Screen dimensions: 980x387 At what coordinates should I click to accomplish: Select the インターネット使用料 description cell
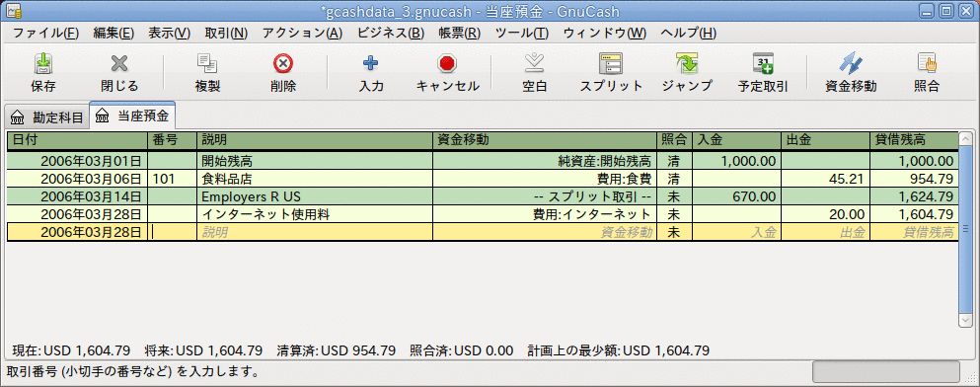(315, 215)
